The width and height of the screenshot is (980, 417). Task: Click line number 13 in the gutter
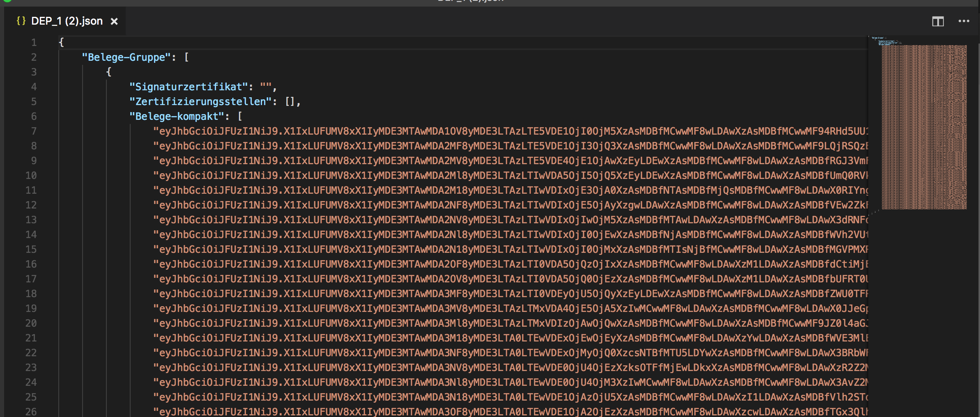(31, 220)
